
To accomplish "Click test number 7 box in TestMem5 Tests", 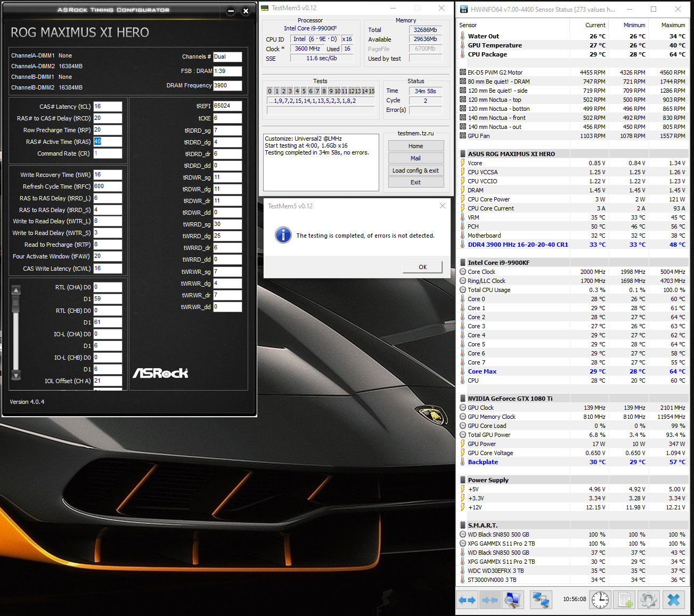I will 317,91.
